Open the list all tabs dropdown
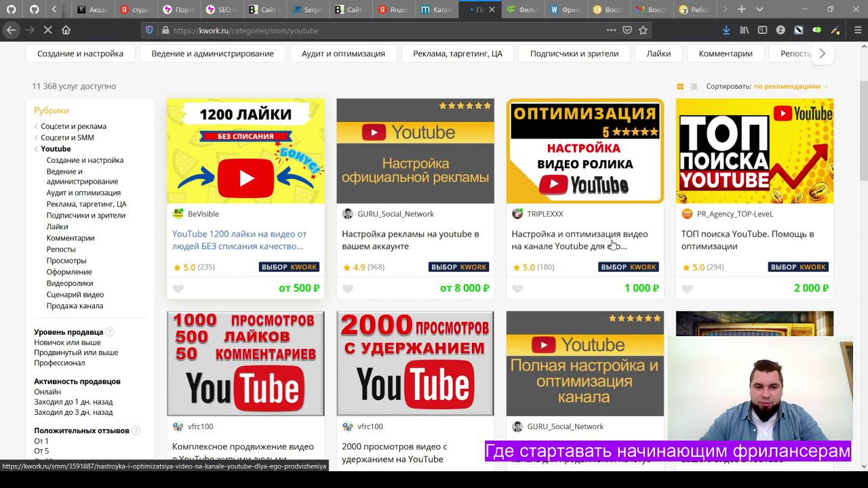 coord(759,9)
